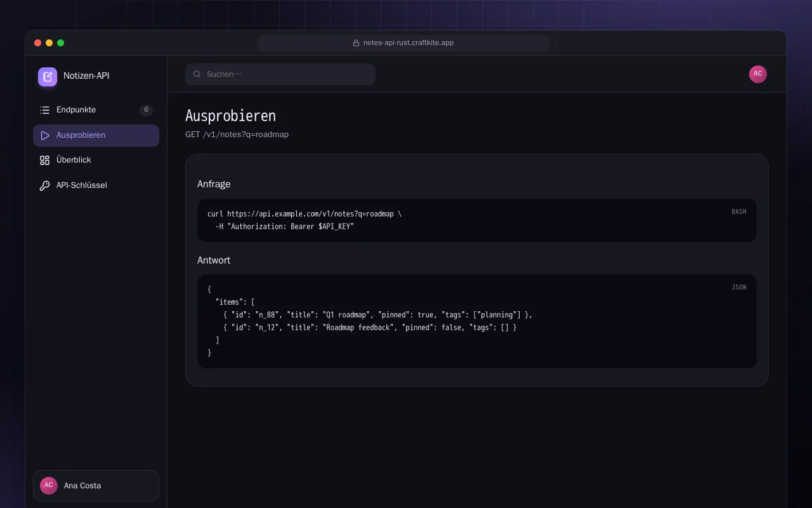
Task: Click the Notizen-API logo icon
Action: [48, 77]
